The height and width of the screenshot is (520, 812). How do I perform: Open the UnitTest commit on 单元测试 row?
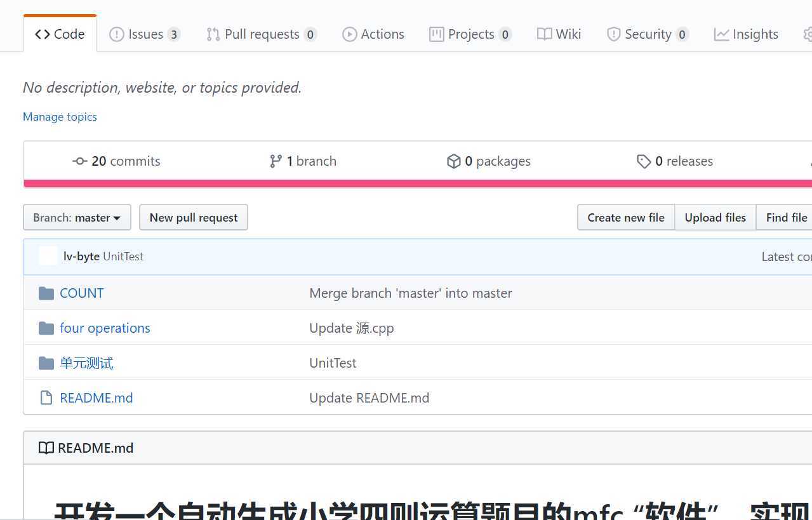pyautogui.click(x=333, y=363)
